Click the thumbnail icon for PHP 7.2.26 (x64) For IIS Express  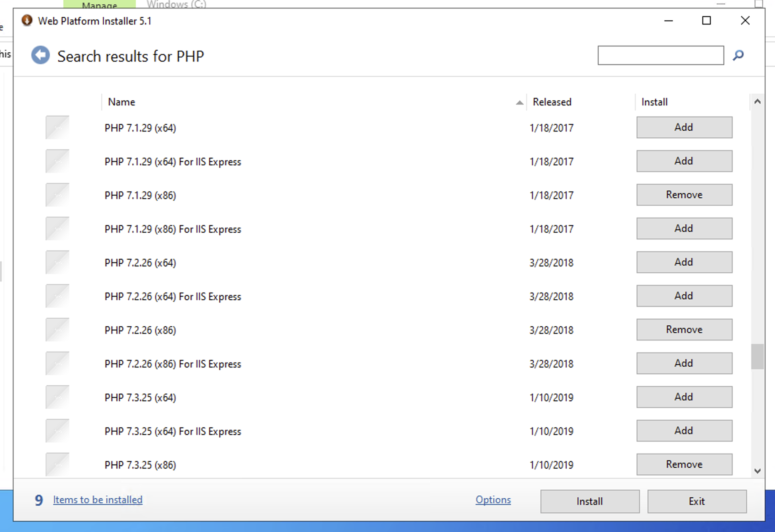coord(57,296)
